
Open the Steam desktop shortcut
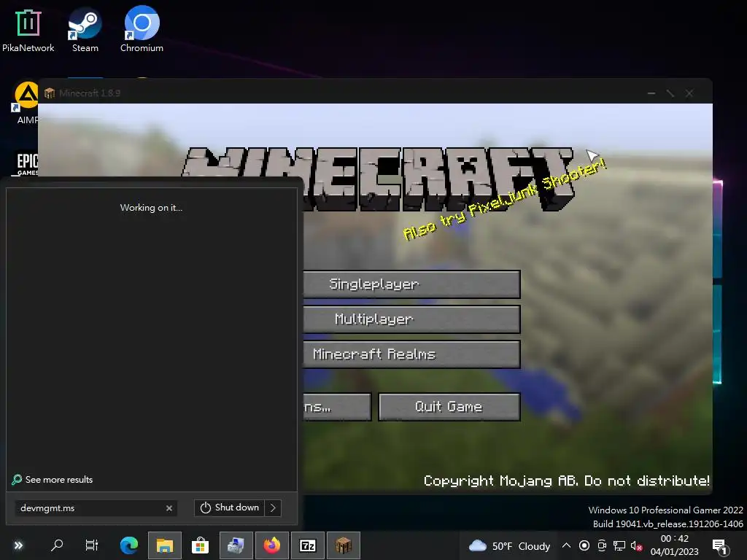pos(85,30)
